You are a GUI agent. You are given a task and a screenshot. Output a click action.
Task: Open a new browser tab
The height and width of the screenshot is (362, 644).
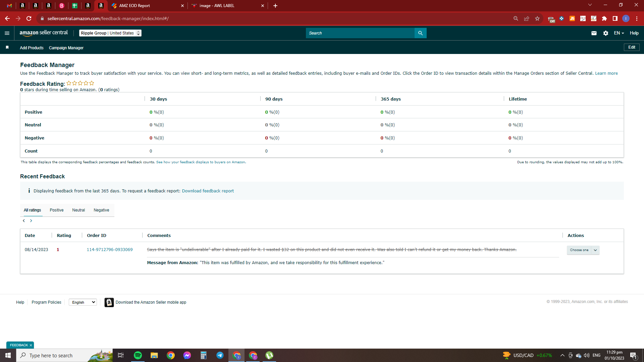[275, 6]
